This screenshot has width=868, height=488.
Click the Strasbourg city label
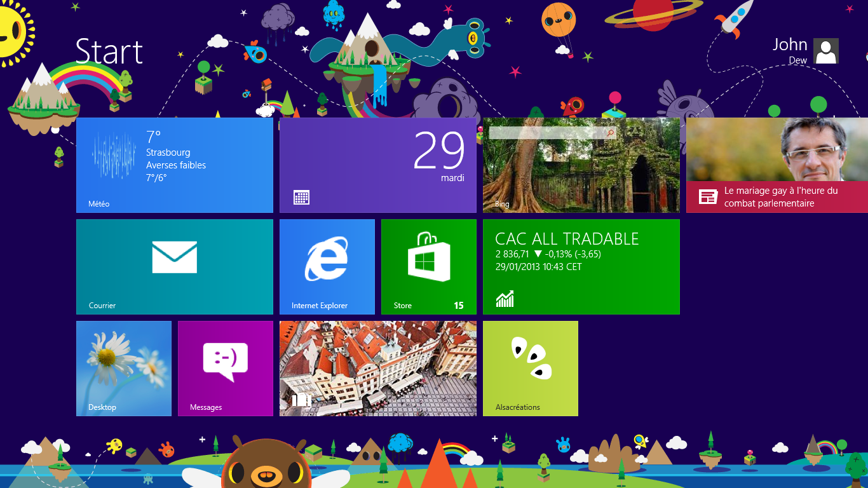pyautogui.click(x=168, y=152)
